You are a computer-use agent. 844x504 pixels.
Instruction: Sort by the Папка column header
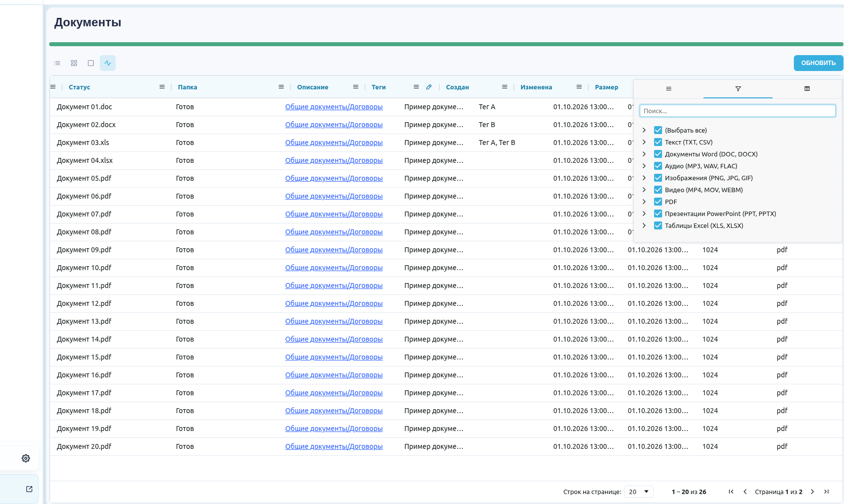pos(188,87)
